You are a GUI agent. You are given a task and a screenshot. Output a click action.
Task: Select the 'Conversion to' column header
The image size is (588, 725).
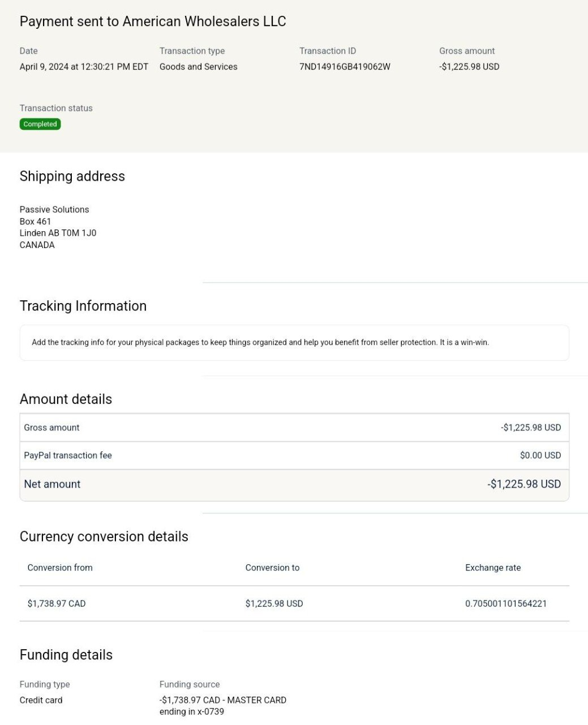point(272,568)
